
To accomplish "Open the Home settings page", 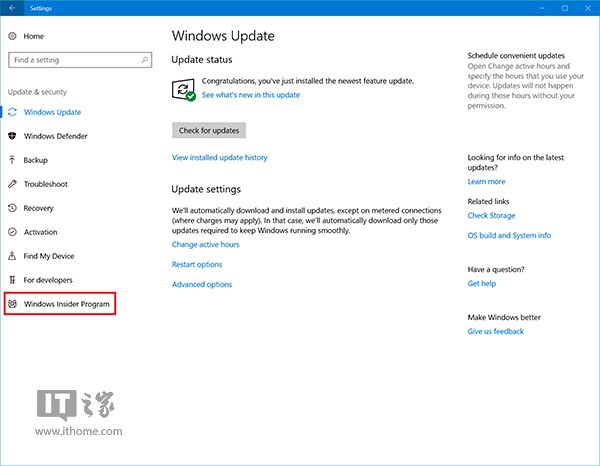I will (34, 36).
